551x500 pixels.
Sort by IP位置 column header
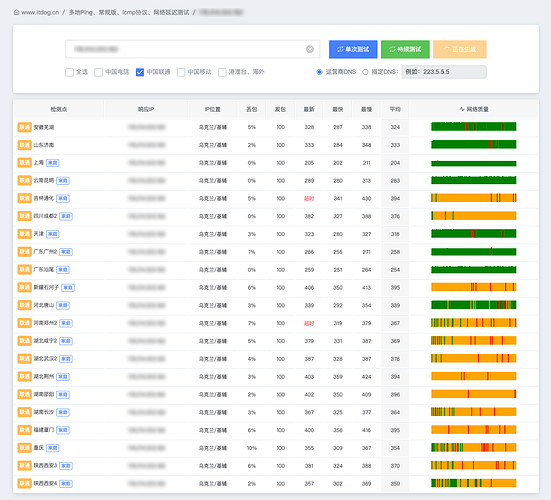[213, 109]
